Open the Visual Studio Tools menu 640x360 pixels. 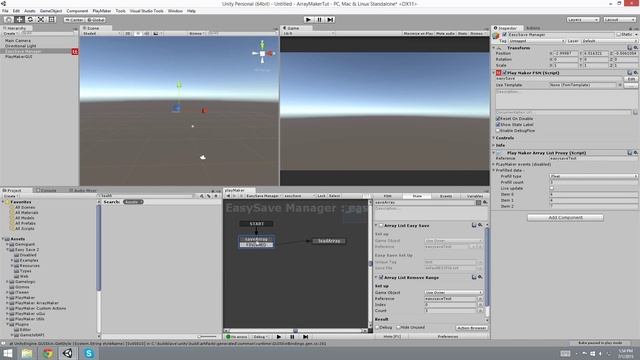pos(147,11)
